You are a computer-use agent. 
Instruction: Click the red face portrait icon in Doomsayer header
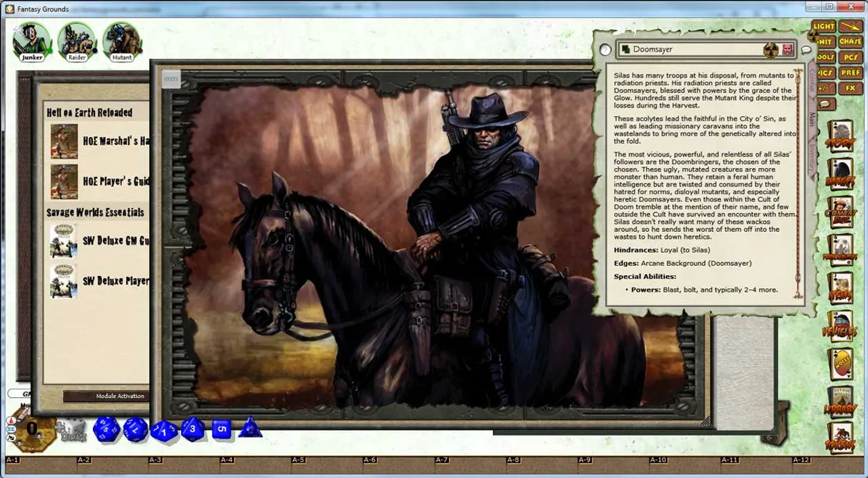(787, 49)
